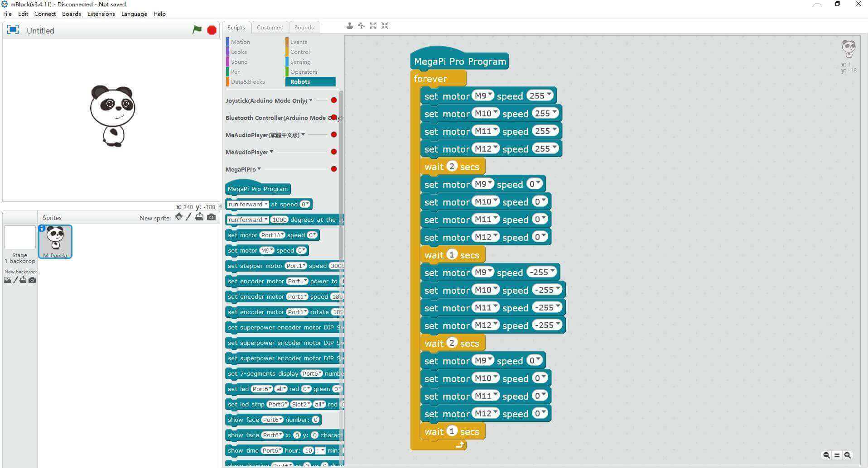This screenshot has width=868, height=468.
Task: Select the Control block category
Action: click(300, 52)
